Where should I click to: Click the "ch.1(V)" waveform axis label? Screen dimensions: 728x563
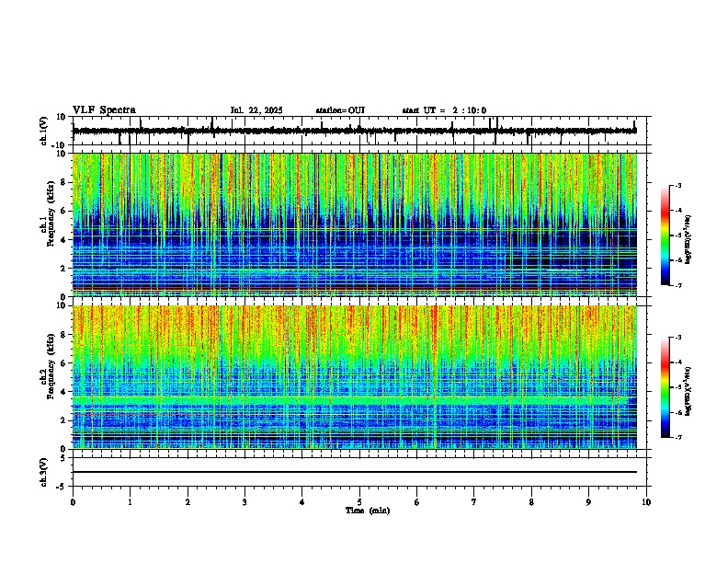pos(44,131)
